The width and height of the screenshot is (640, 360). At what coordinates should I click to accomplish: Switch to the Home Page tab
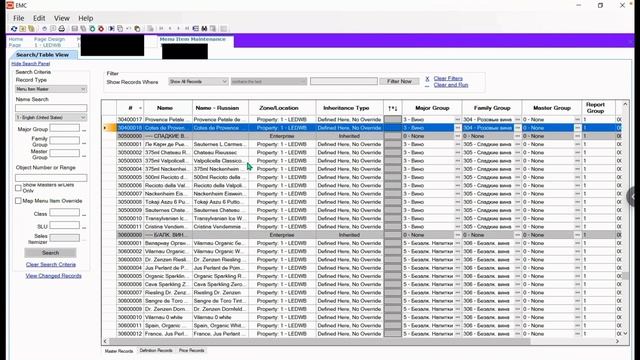pos(16,42)
